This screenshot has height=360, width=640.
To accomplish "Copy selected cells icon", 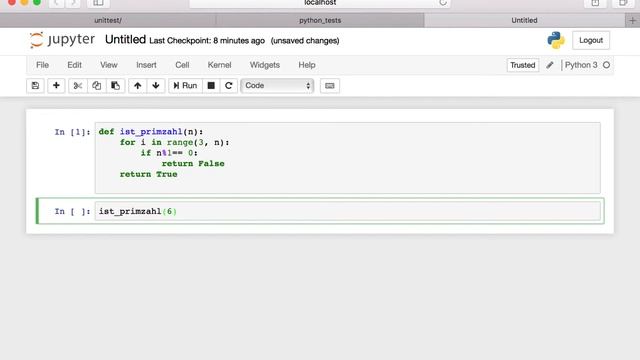I will tap(96, 86).
